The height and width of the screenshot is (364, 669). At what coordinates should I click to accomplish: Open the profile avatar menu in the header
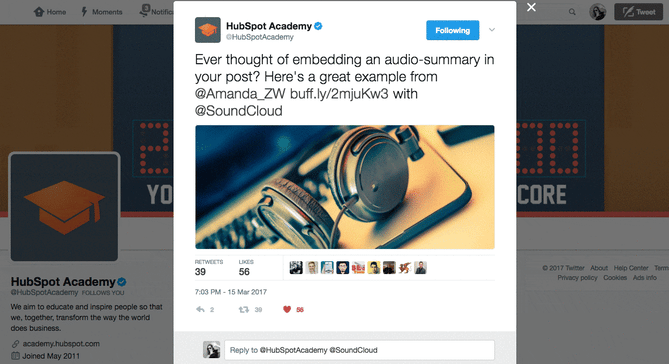[597, 12]
